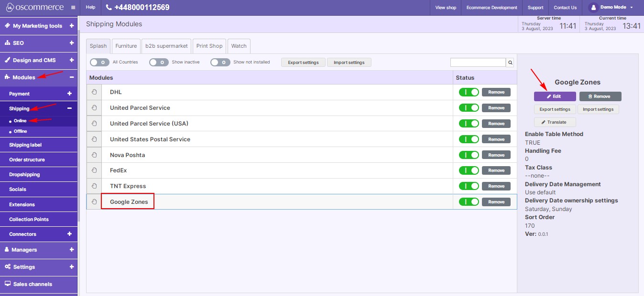Expand the Payment submenu plus

click(x=69, y=94)
